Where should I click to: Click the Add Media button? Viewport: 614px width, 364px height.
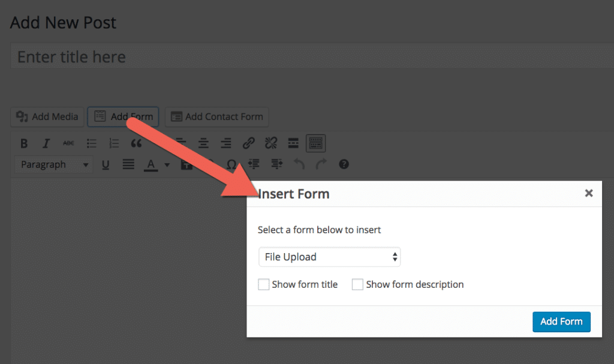pyautogui.click(x=47, y=117)
